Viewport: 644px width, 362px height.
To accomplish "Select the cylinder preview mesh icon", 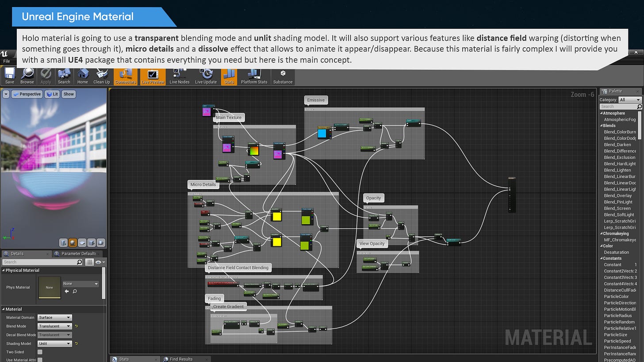I will (63, 243).
